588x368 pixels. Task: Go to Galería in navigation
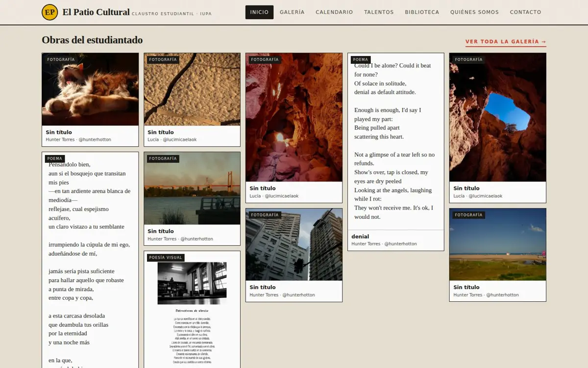coord(292,12)
